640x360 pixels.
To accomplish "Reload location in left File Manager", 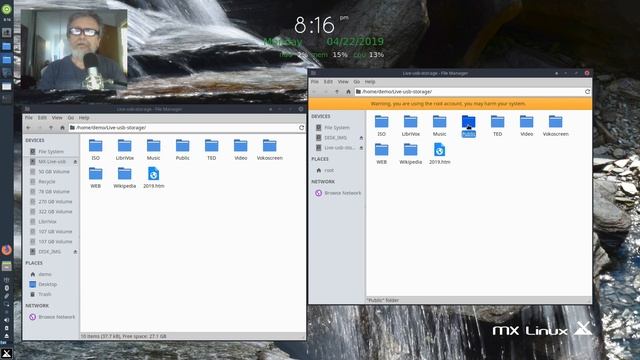I will point(301,128).
